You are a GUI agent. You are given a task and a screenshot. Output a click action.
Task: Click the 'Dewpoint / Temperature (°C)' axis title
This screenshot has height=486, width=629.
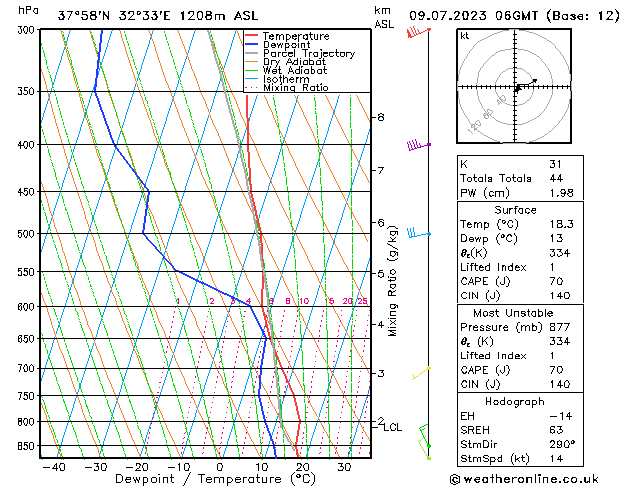(215, 479)
